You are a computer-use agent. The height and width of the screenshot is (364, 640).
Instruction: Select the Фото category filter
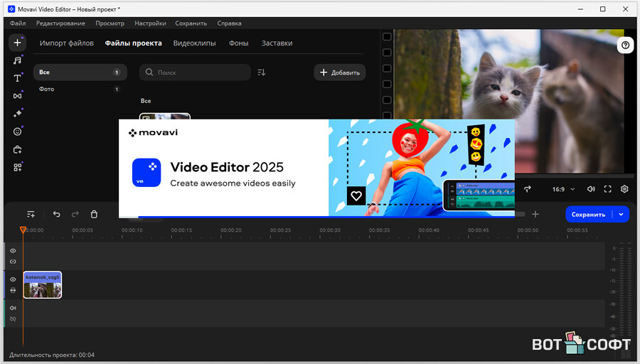[80, 89]
